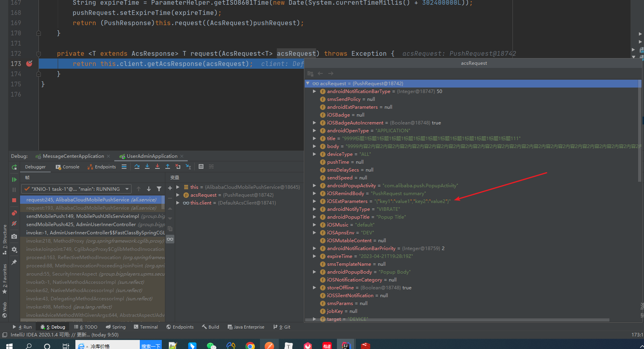This screenshot has height=349, width=644.
Task: Expand iOSExtParameters node
Action: click(315, 201)
